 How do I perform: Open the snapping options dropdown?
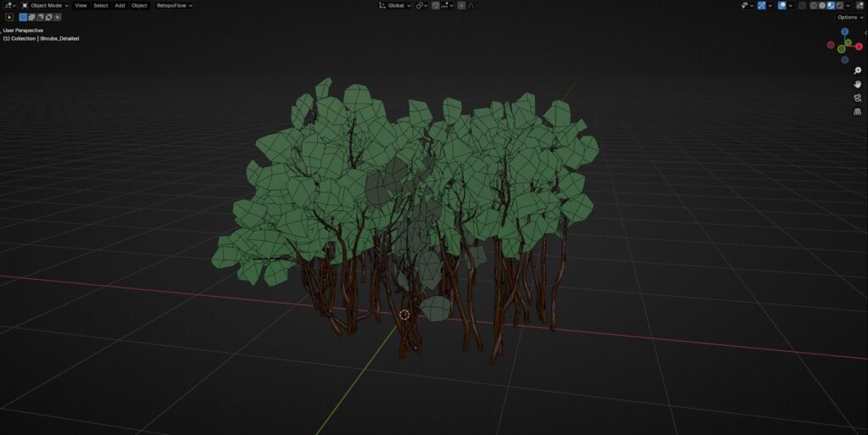click(x=448, y=5)
